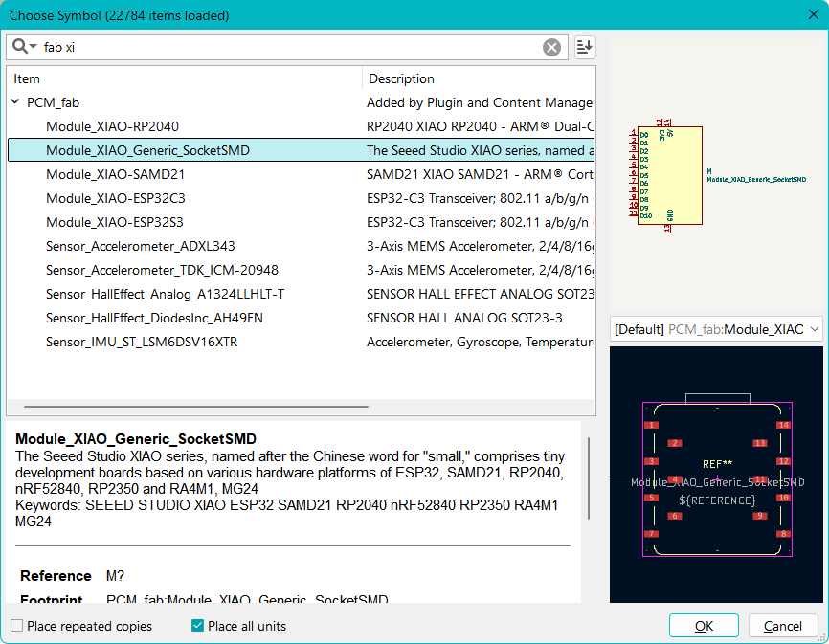Click the symbol preview thumbnail
829x644 pixels.
(x=716, y=175)
